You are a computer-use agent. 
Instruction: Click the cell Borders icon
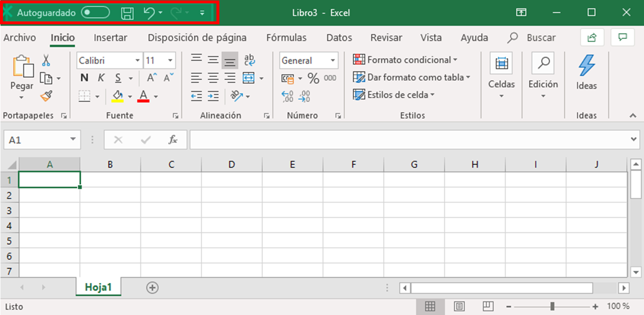tap(85, 96)
